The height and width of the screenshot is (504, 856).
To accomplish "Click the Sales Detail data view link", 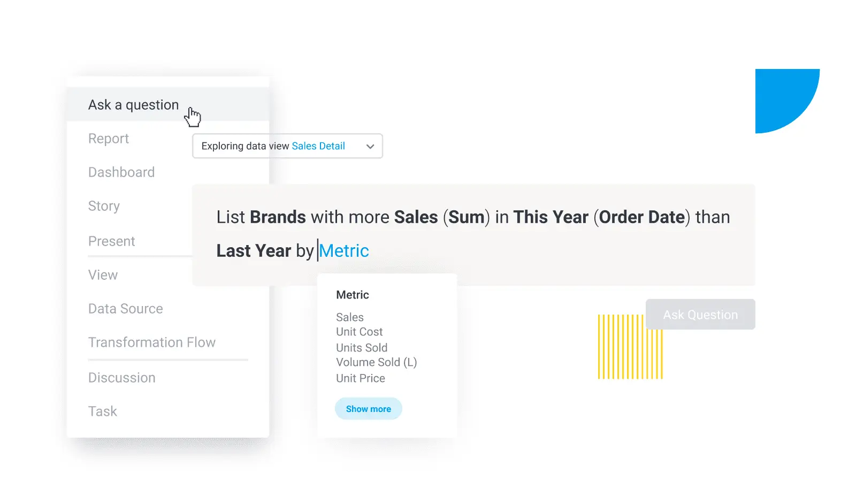I will click(318, 146).
